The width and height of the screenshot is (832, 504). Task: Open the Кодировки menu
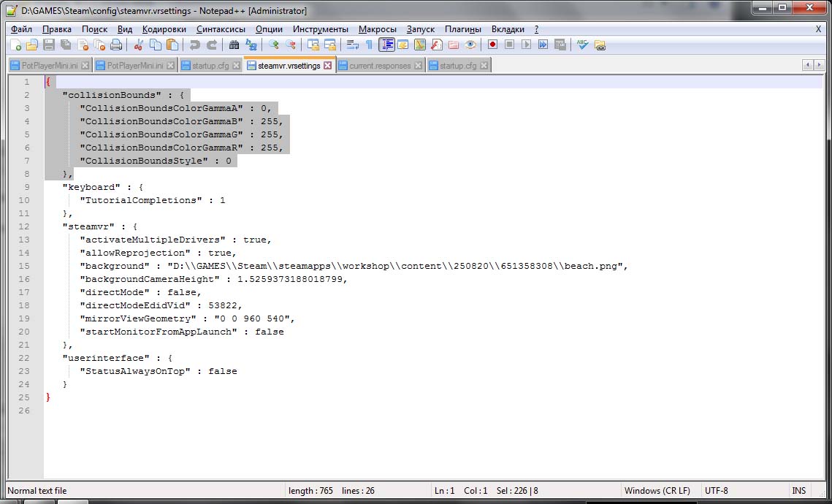coord(164,29)
